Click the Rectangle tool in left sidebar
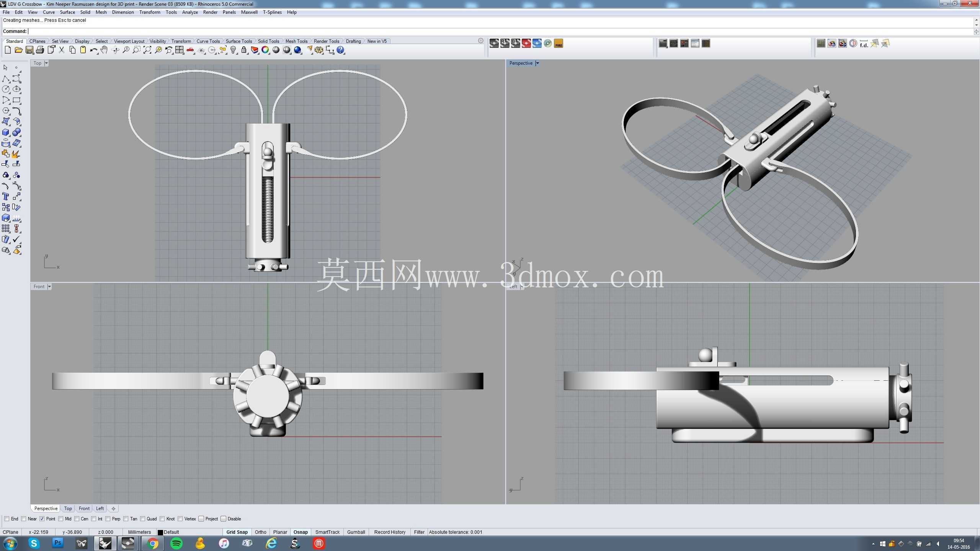The height and width of the screenshot is (551, 980). [x=16, y=100]
